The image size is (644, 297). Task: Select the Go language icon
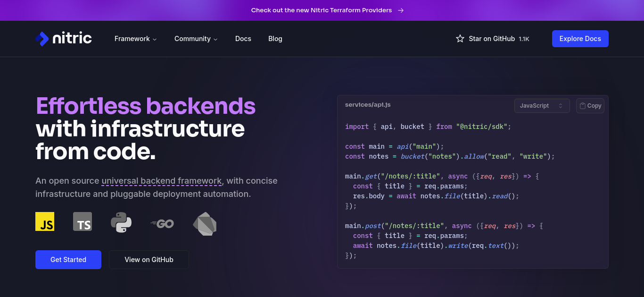coord(162,223)
